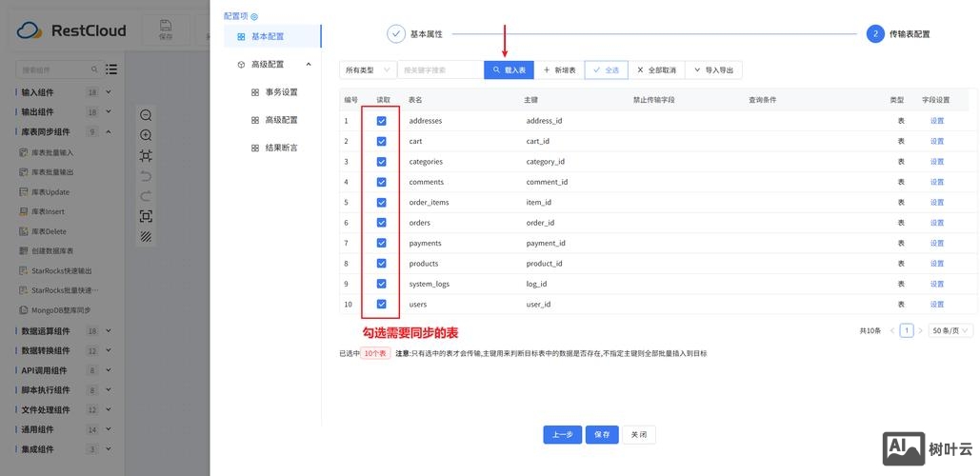Click the 全选 select all button
Viewport: 980px width, 476px height.
[x=607, y=69]
